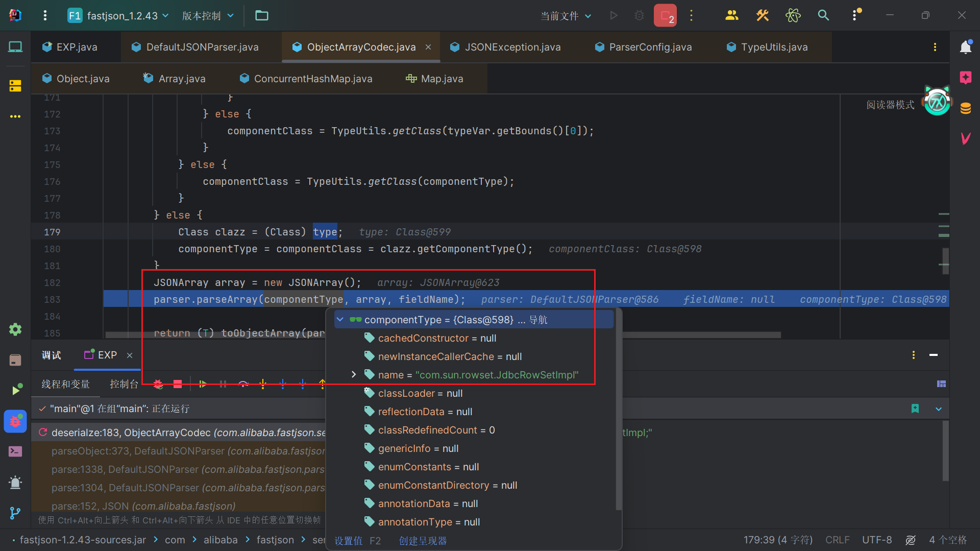Screen dimensions: 980x551
Task: Rerun debug session with bug icon
Action: (x=158, y=384)
